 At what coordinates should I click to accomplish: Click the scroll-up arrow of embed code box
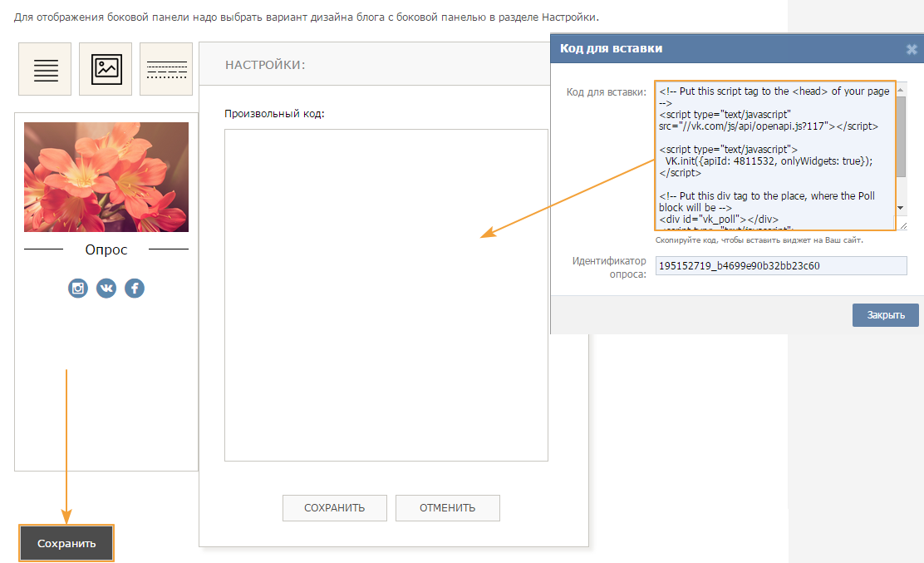tap(901, 90)
